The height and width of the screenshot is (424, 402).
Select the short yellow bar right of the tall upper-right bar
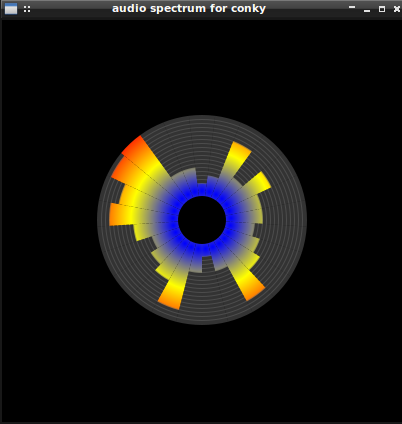click(x=262, y=182)
